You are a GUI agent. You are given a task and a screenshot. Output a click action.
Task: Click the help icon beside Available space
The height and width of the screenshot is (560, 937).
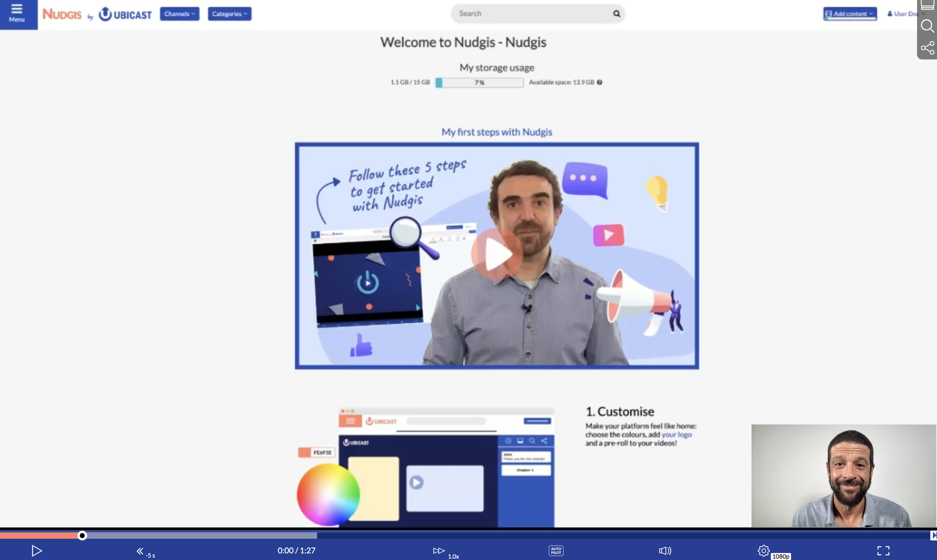tap(599, 82)
